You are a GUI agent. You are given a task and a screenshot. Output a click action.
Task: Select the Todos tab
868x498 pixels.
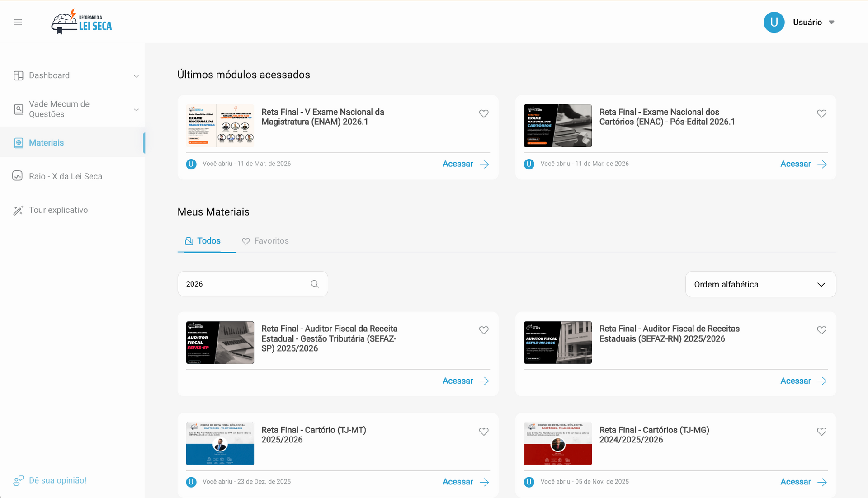coord(203,241)
